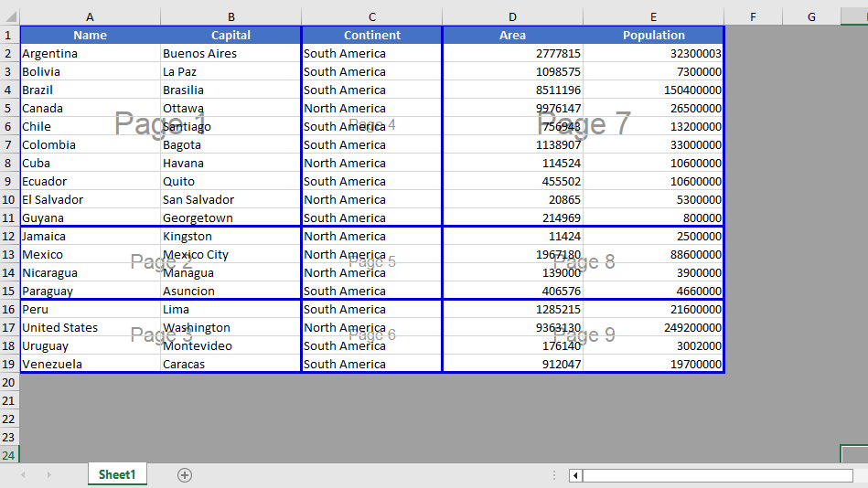Click the Population header cell
This screenshot has height=488, width=868.
[x=653, y=36]
